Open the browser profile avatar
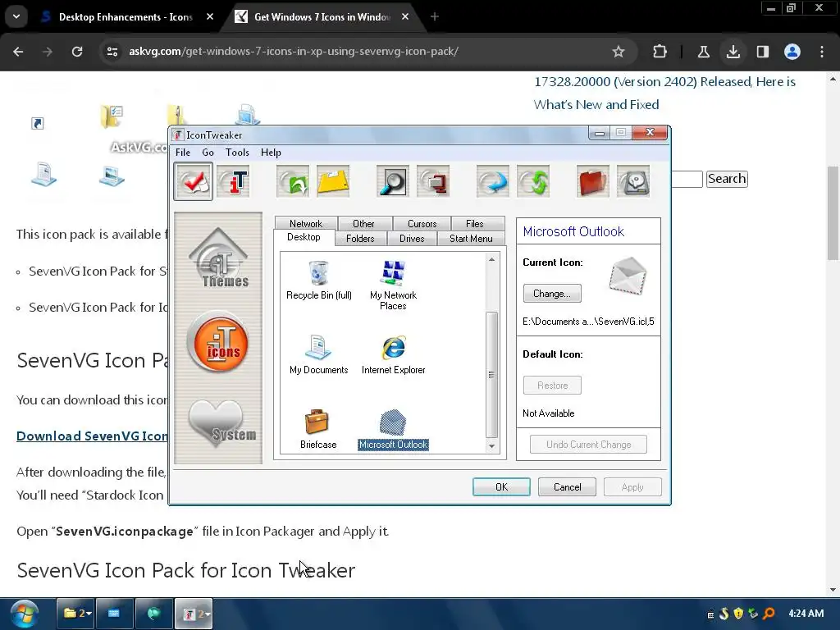This screenshot has width=840, height=630. point(792,52)
